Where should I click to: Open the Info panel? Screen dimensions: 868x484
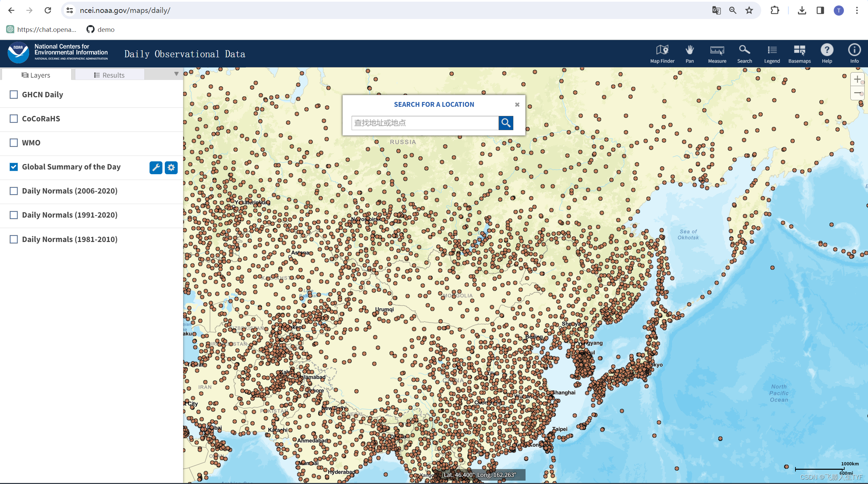(x=854, y=54)
